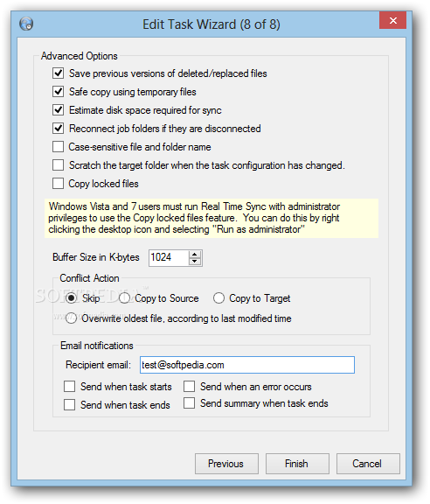Increase buffer size with up arrow
This screenshot has height=504, width=430.
click(x=195, y=255)
